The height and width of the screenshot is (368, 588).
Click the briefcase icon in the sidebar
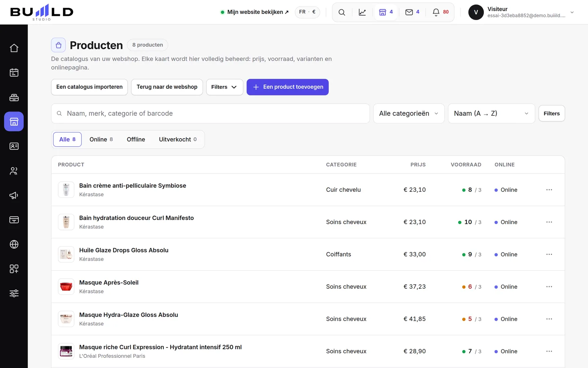14,97
